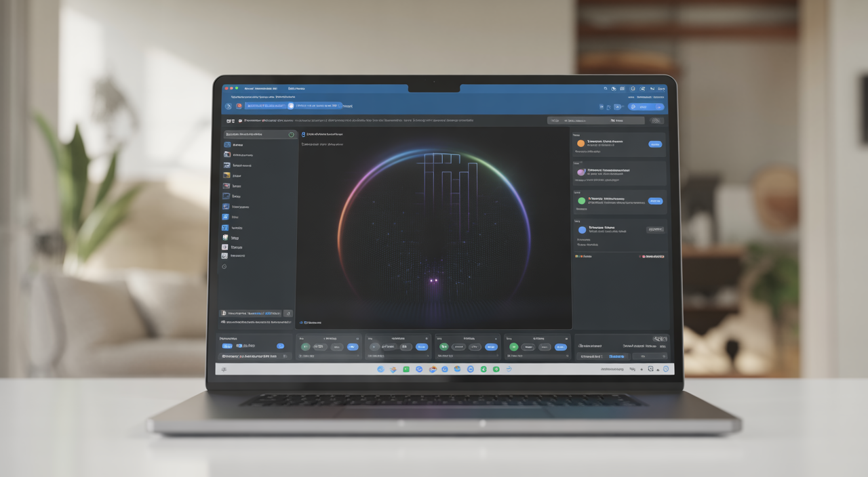Select the sidebar item with the yellow icon
This screenshot has height=477, width=868.
tap(226, 175)
